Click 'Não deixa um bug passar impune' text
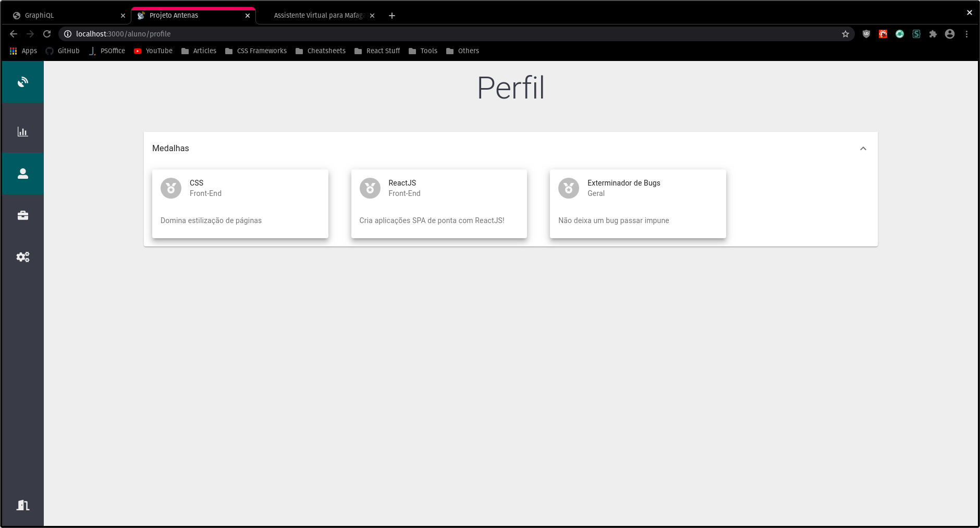The width and height of the screenshot is (980, 528). click(x=614, y=220)
